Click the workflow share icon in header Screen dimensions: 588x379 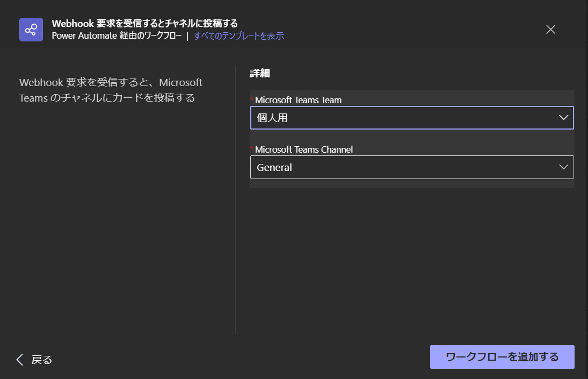[31, 30]
